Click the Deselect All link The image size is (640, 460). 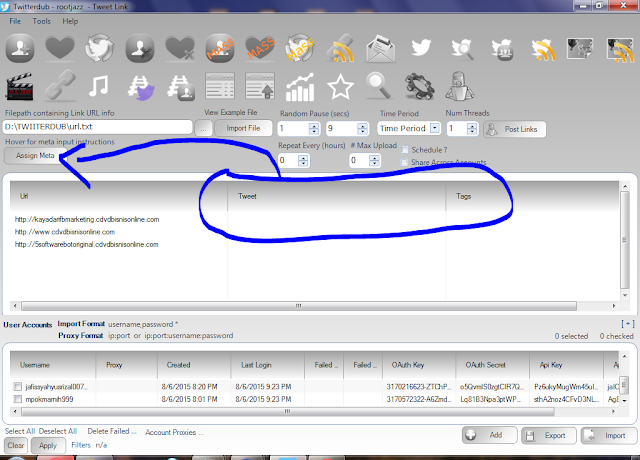[58, 431]
